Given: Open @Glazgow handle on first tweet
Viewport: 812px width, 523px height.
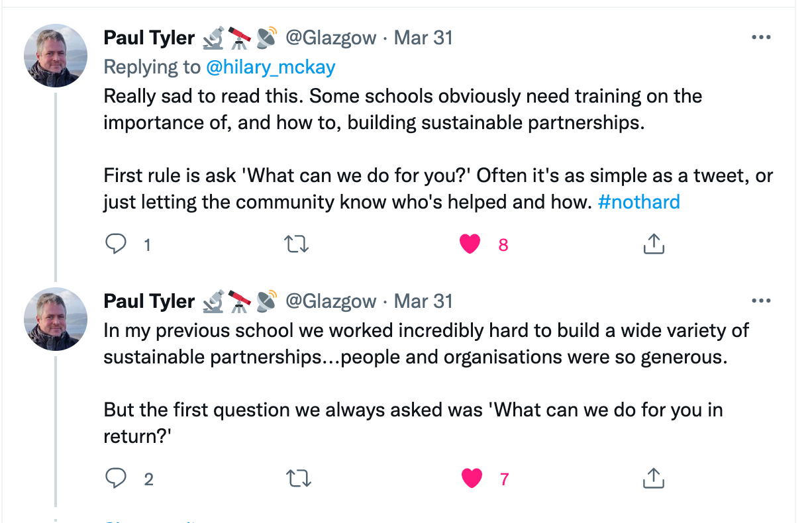Looking at the screenshot, I should [x=330, y=38].
